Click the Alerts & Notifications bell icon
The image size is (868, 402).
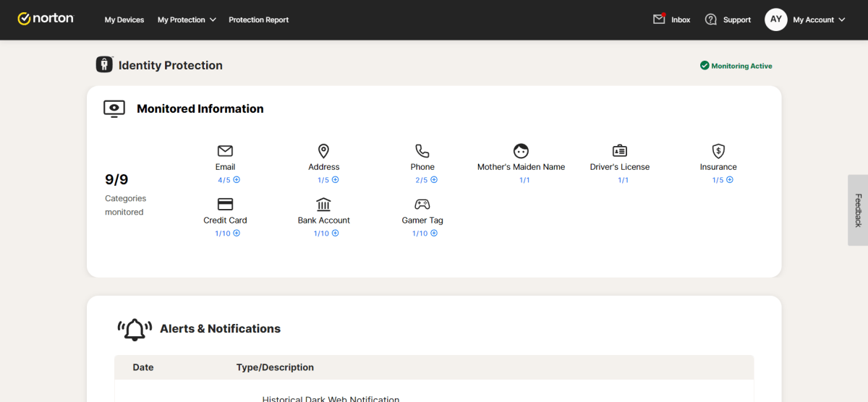click(135, 329)
